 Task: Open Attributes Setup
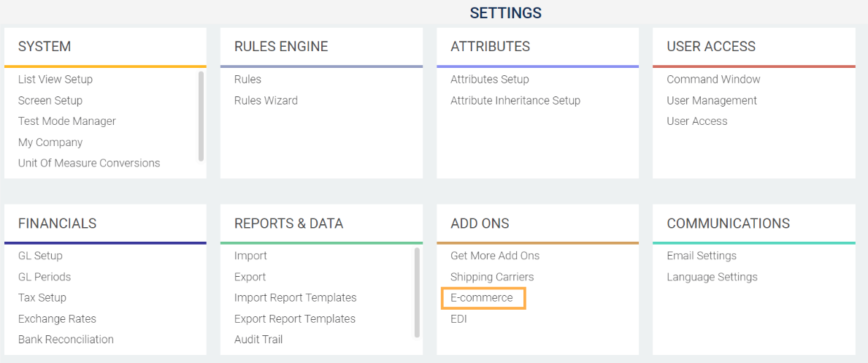[490, 79]
